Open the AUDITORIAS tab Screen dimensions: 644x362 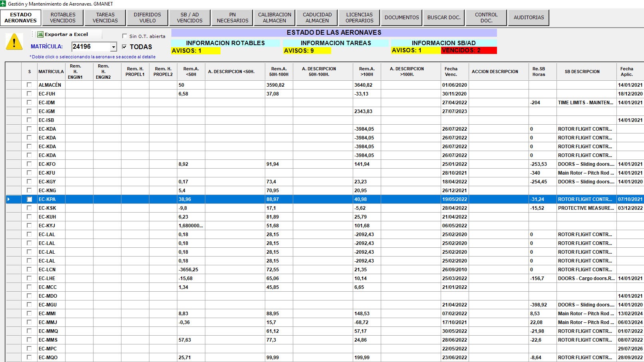[x=529, y=18]
